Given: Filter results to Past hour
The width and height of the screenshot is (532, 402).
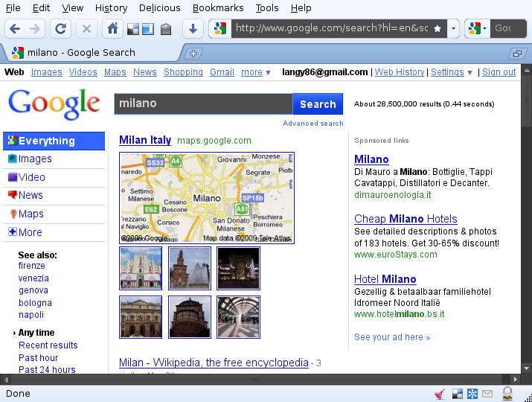Looking at the screenshot, I should [39, 358].
